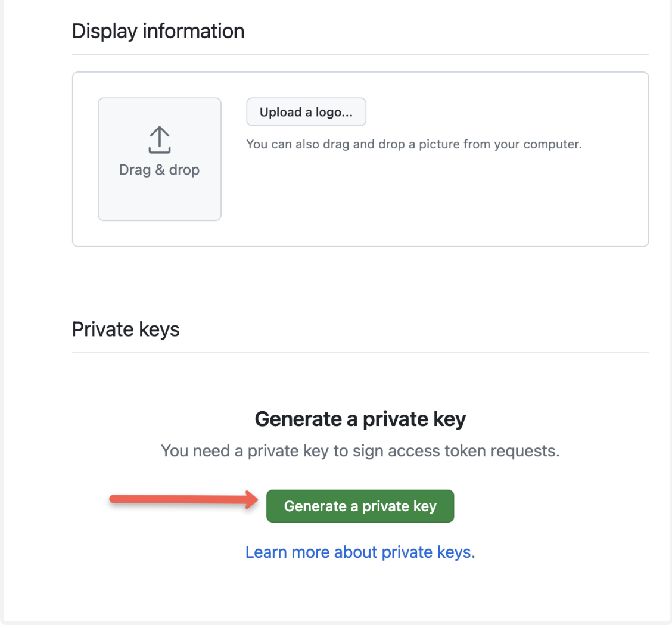Click the Display information section heading
Screen dimensions: 672x628
pos(158,32)
